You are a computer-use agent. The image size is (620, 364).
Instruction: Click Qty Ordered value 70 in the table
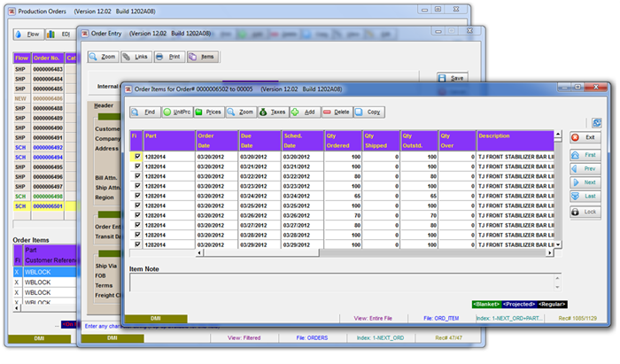(x=344, y=216)
